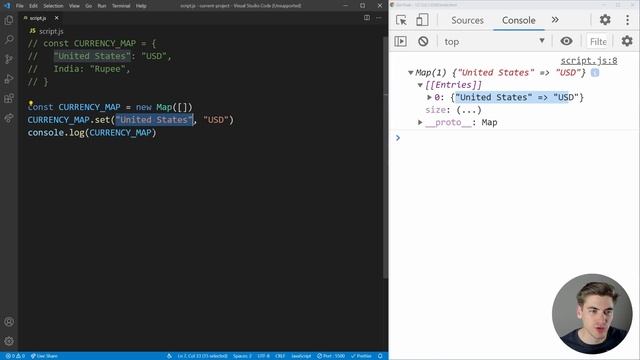Click the JS file icon in the breadcrumb
Screen dimensions: 640x360
[x=32, y=31]
